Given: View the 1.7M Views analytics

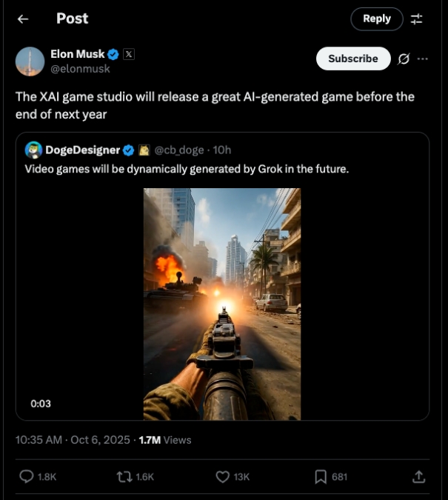Looking at the screenshot, I should click(165, 440).
